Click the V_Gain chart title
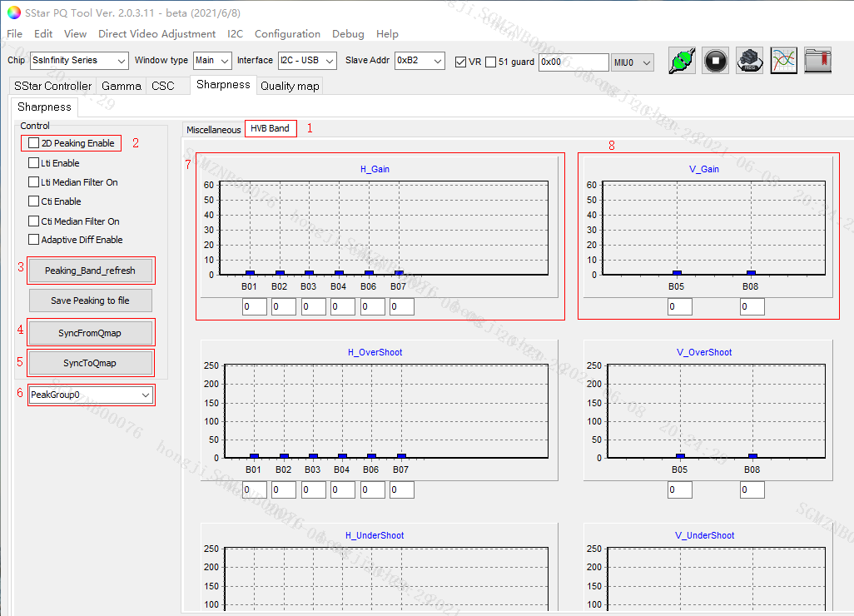The image size is (854, 616). tap(704, 169)
